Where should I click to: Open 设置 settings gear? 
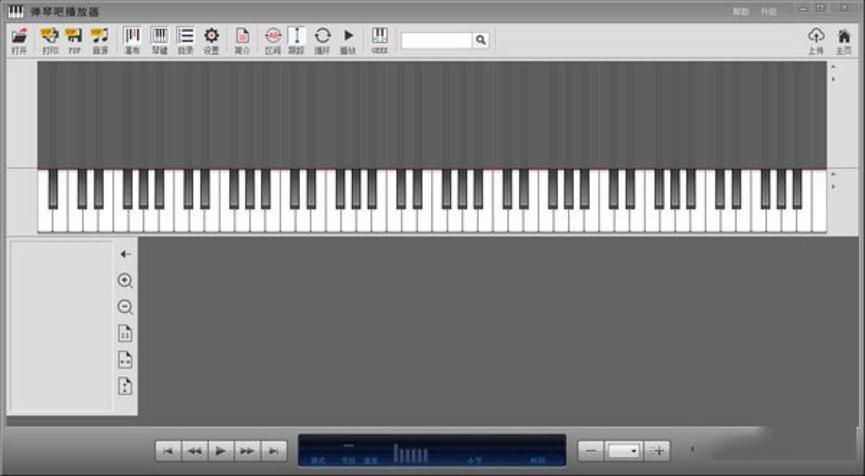click(211, 41)
